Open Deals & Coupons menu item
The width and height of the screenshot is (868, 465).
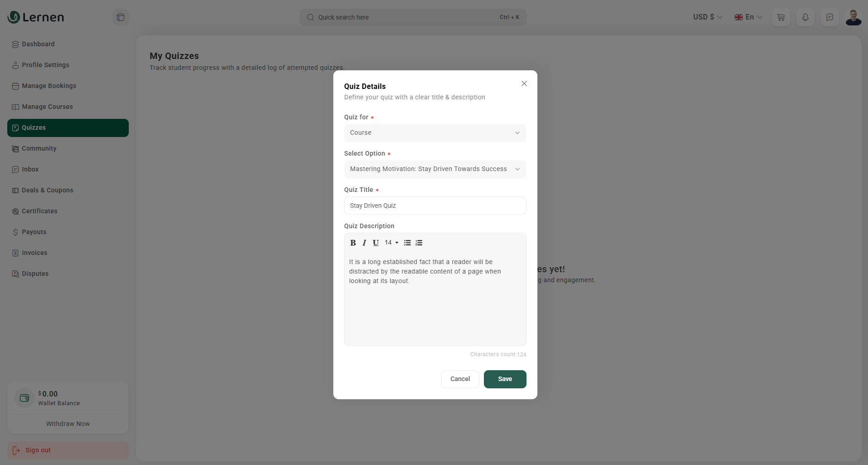[x=47, y=190]
